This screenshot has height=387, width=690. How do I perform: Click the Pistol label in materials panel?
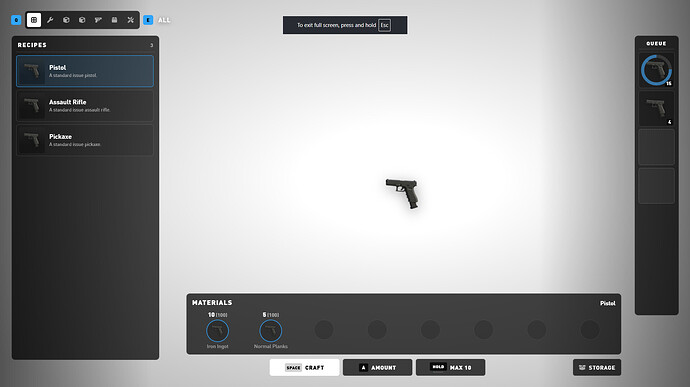[x=608, y=303]
